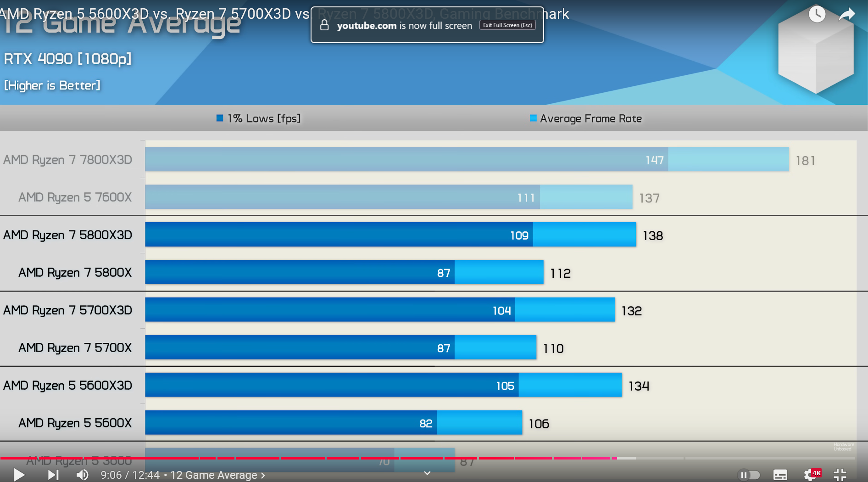The width and height of the screenshot is (868, 482).
Task: Click the 138 value for 5800X3D
Action: pyautogui.click(x=653, y=236)
